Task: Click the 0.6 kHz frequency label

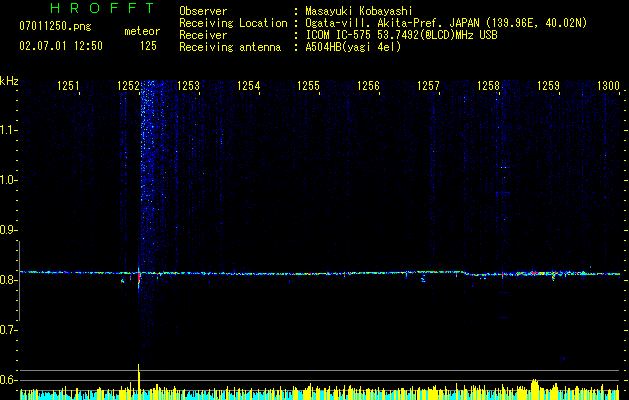Action: click(x=8, y=380)
